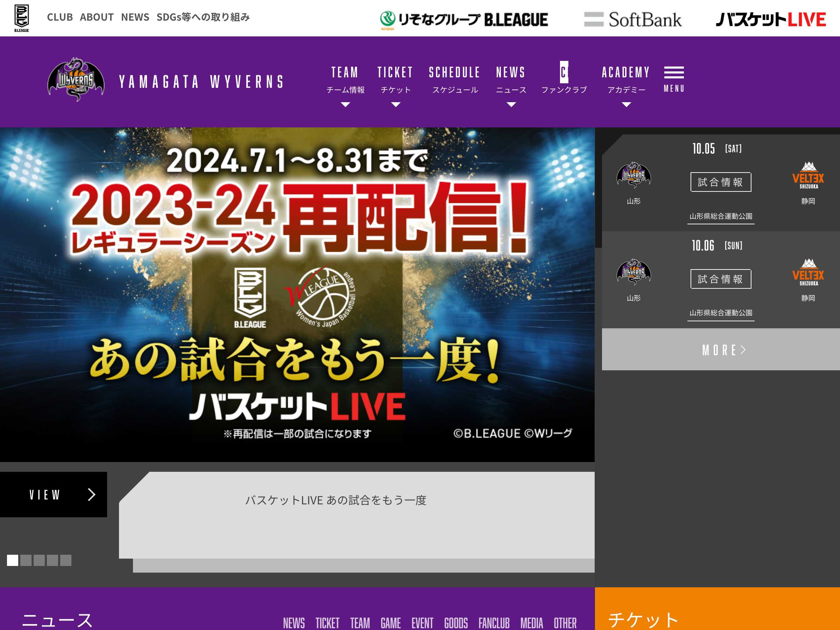Click the ニュース section heading
This screenshot has height=630, width=840.
pos(57,620)
